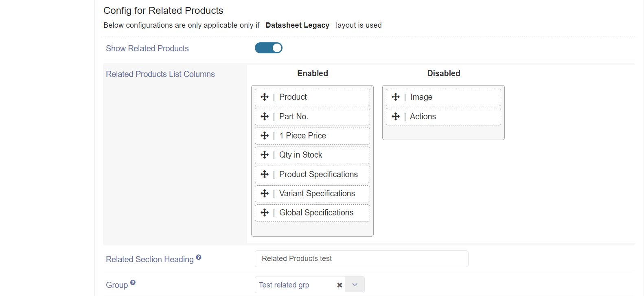This screenshot has height=296, width=644.
Task: Click the drag handle for 1 Piece Price
Action: (x=265, y=136)
